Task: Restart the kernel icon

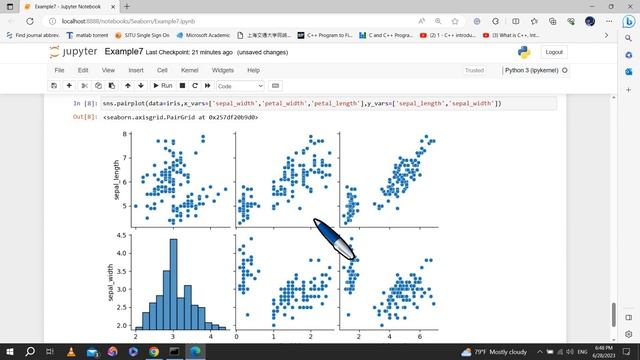Action: [195, 86]
